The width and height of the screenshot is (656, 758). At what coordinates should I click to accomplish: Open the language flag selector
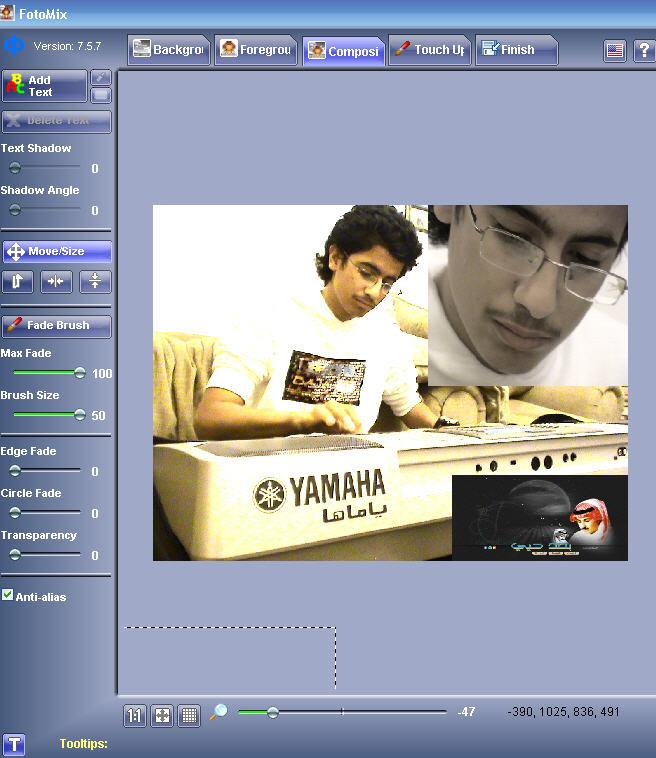pyautogui.click(x=615, y=50)
